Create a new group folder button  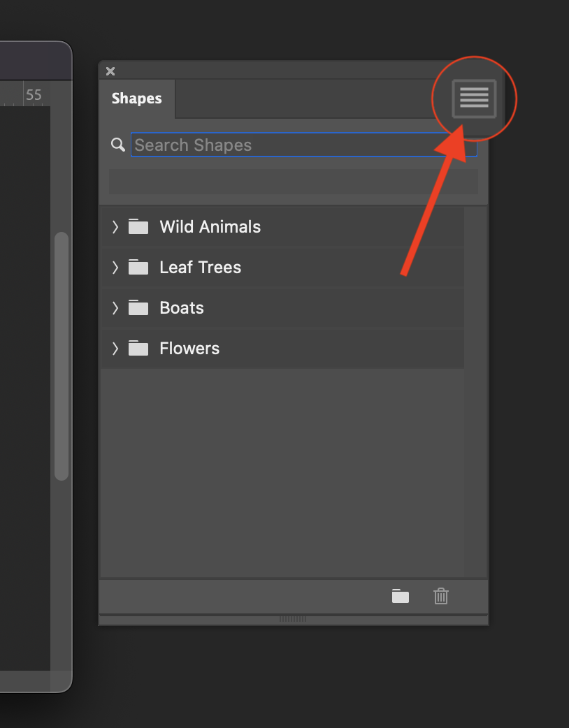pyautogui.click(x=401, y=596)
